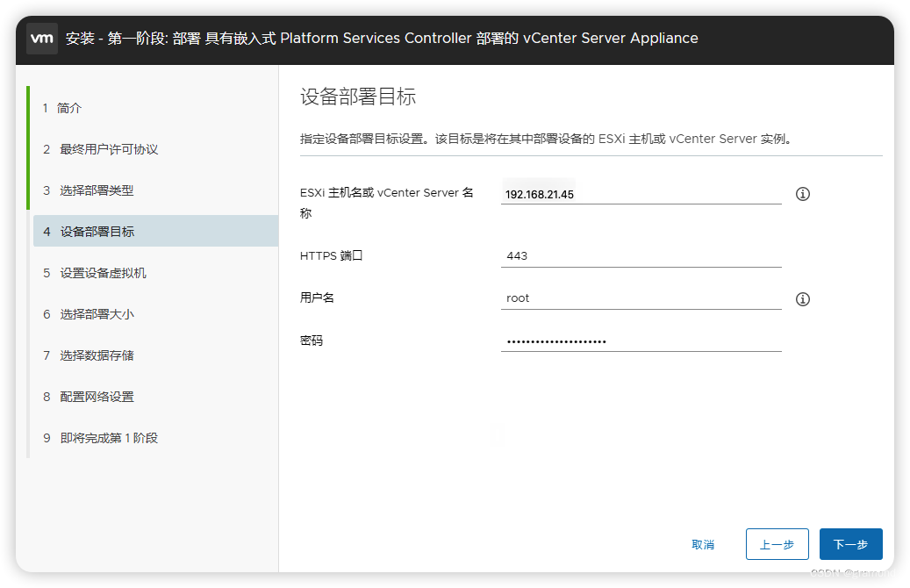The height and width of the screenshot is (588, 910).
Task: Click the 用户名 field showing root
Action: [641, 298]
